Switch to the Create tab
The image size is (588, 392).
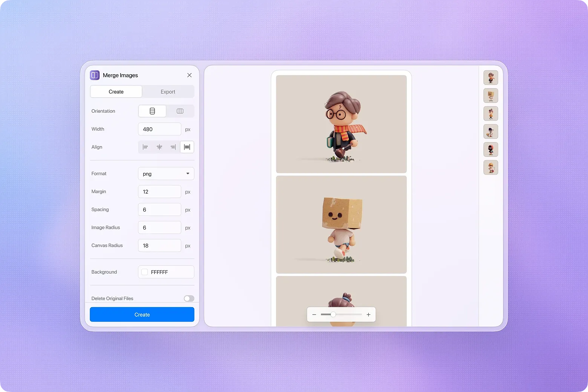(x=116, y=92)
